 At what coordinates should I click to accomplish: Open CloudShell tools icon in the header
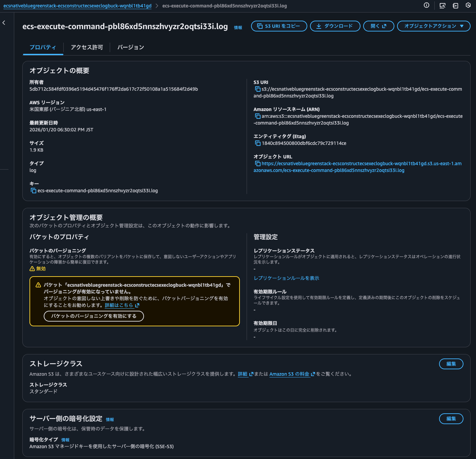point(442,5)
